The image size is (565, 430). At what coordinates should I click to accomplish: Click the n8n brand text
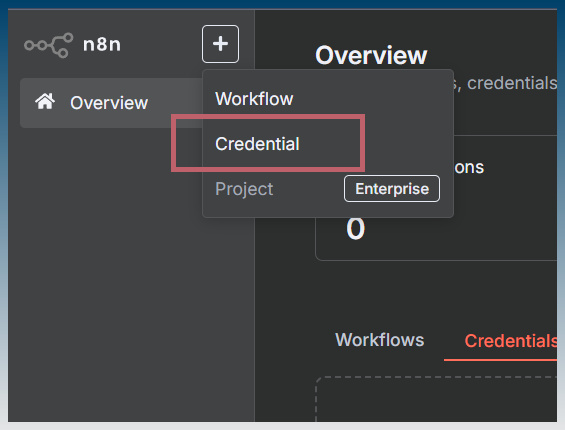[102, 45]
